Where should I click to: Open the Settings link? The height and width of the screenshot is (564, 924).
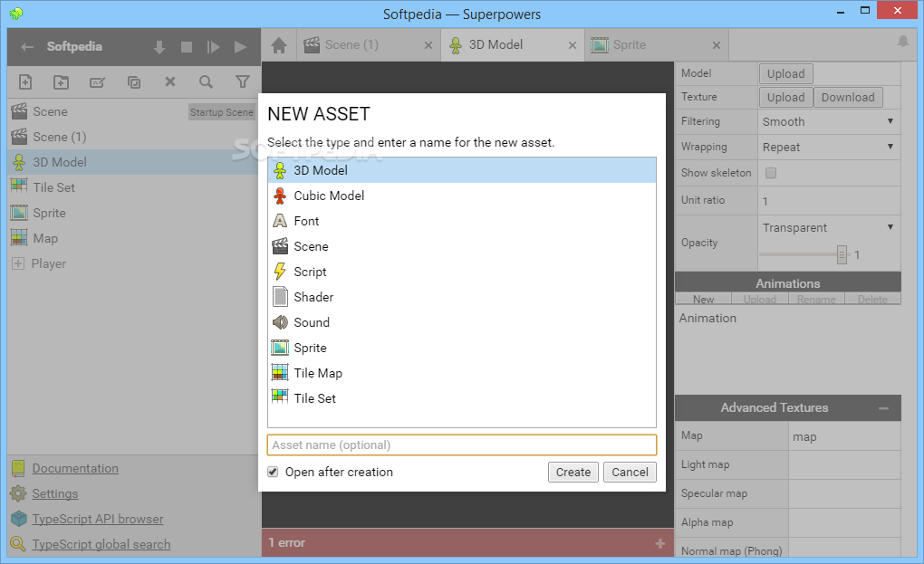(x=54, y=494)
